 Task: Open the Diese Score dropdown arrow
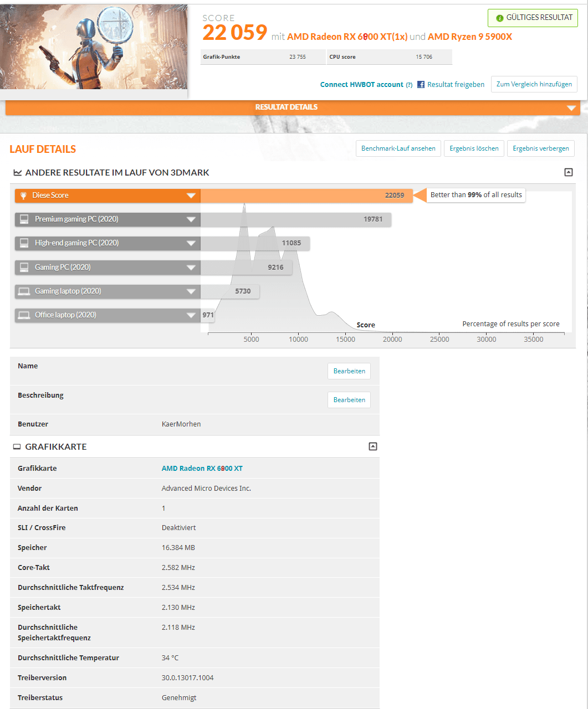191,196
